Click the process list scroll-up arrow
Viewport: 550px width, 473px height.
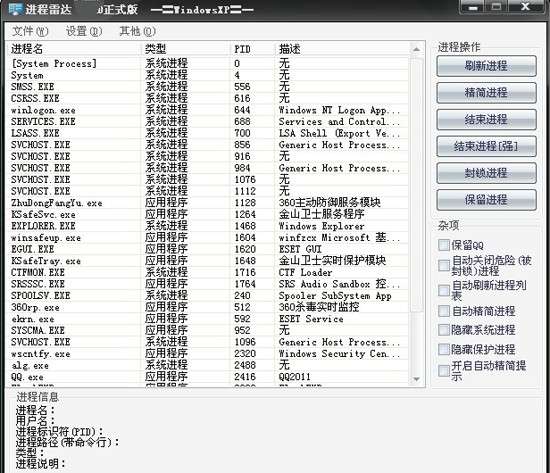416,49
